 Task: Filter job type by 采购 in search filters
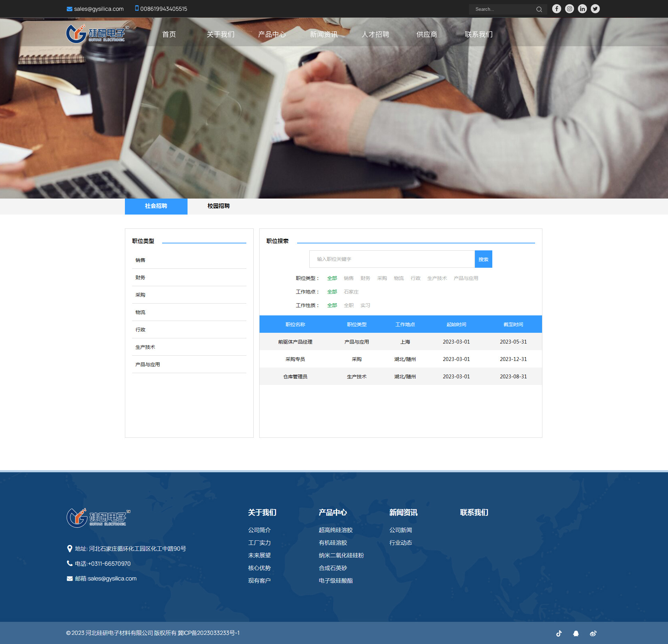pos(382,278)
